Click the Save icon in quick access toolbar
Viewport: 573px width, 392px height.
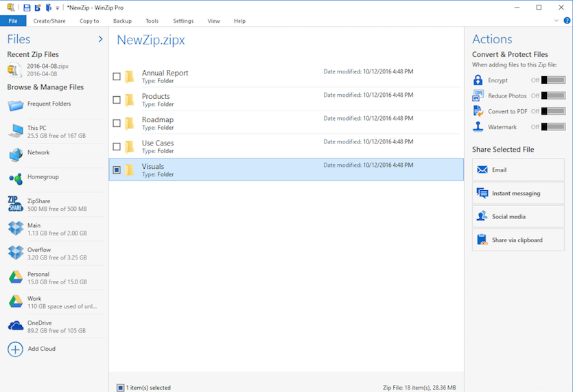[27, 8]
